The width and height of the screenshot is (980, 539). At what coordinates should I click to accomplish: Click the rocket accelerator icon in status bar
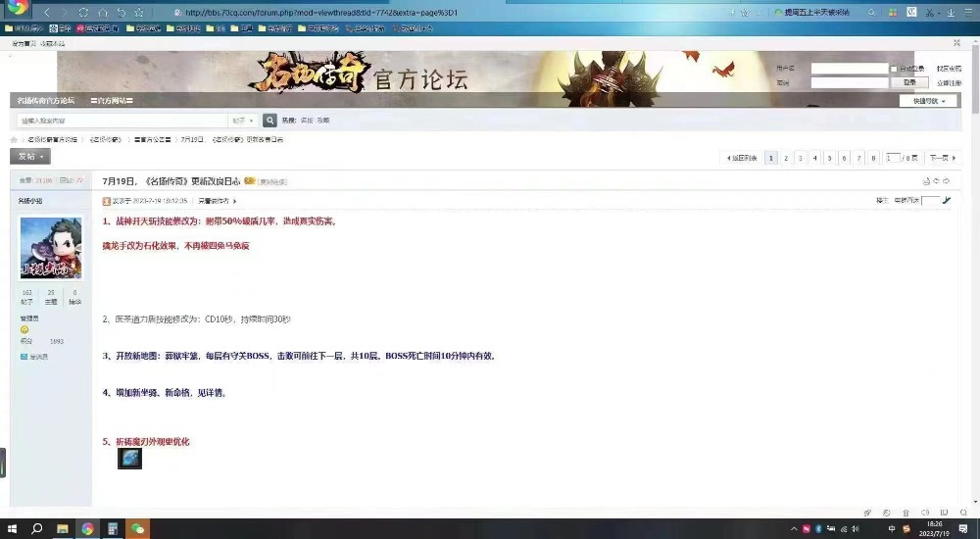tap(867, 513)
